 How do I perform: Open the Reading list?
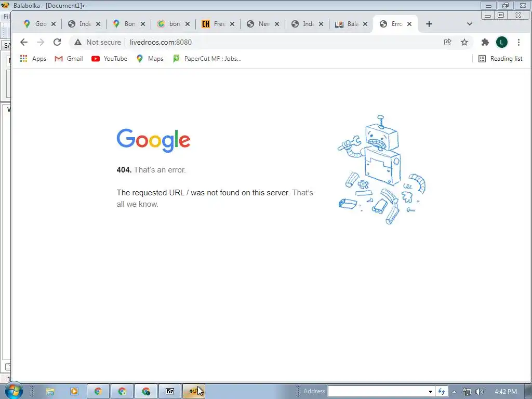500,59
